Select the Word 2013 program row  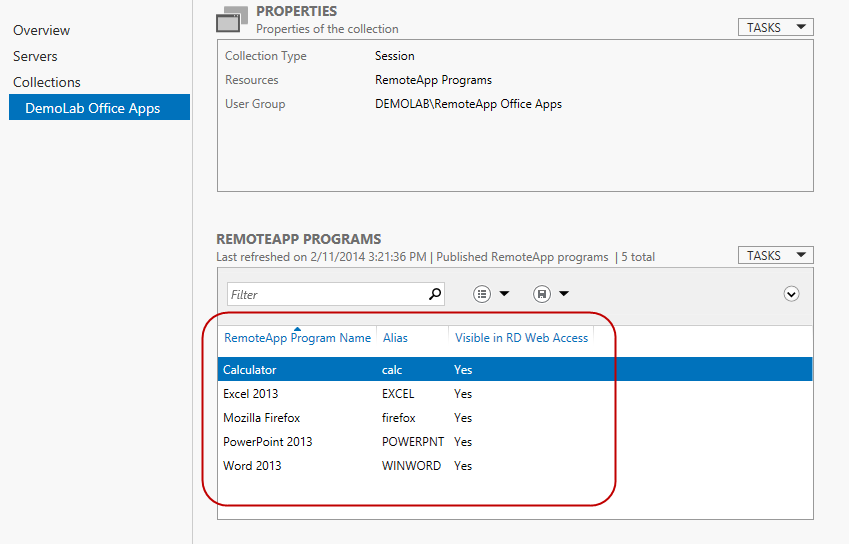click(252, 466)
